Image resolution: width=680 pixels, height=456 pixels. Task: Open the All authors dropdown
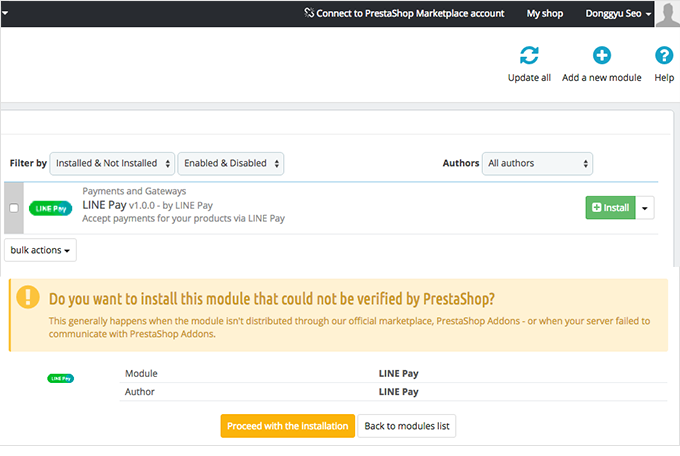[x=537, y=164]
